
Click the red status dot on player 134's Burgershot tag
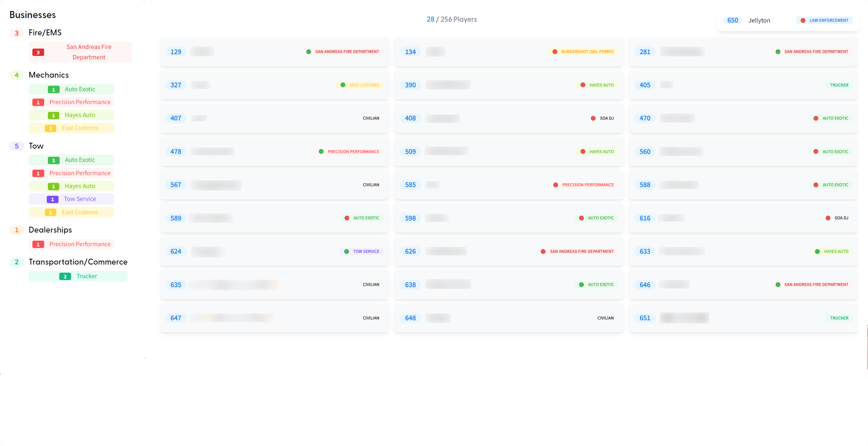click(555, 52)
